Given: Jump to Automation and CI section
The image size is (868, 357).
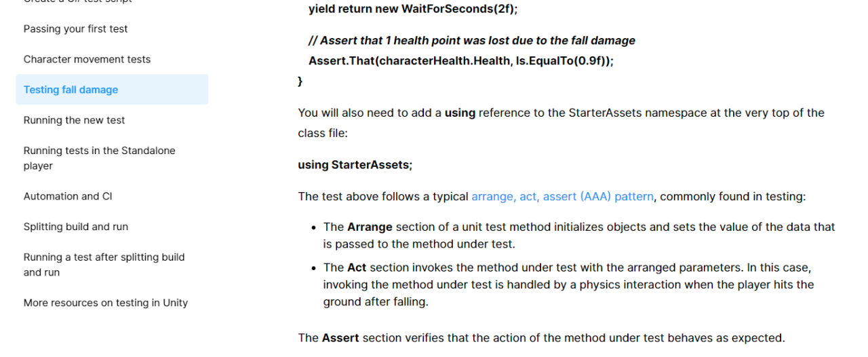Looking at the screenshot, I should coord(68,196).
